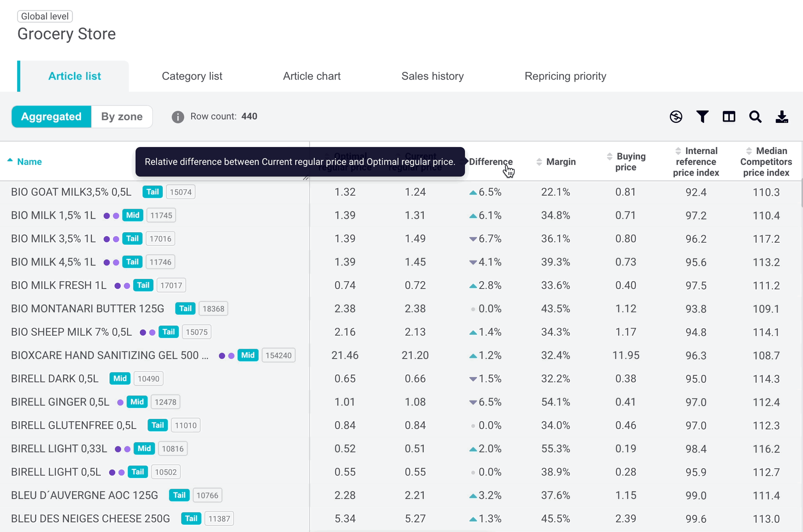The width and height of the screenshot is (803, 532).
Task: Click purple dots on BIO MILK 1,5% row
Action: click(111, 216)
